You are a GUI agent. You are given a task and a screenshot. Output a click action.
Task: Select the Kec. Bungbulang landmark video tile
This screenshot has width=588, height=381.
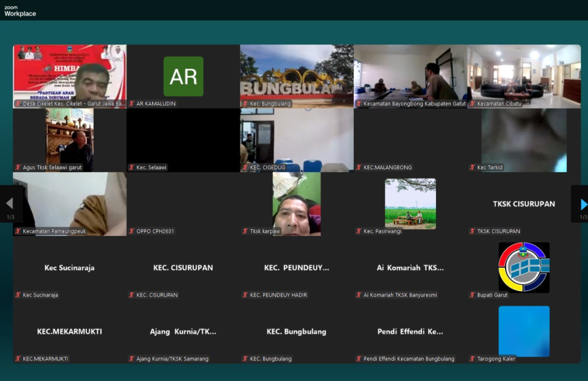coord(297,74)
